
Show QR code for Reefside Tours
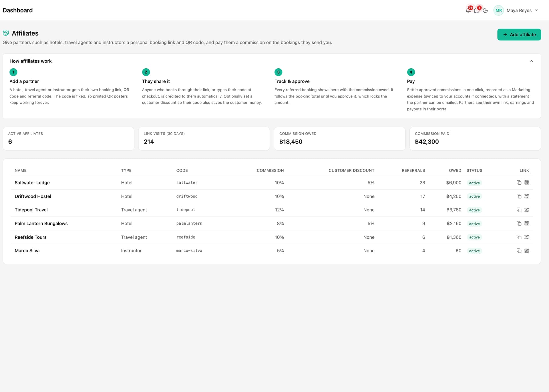(x=527, y=237)
